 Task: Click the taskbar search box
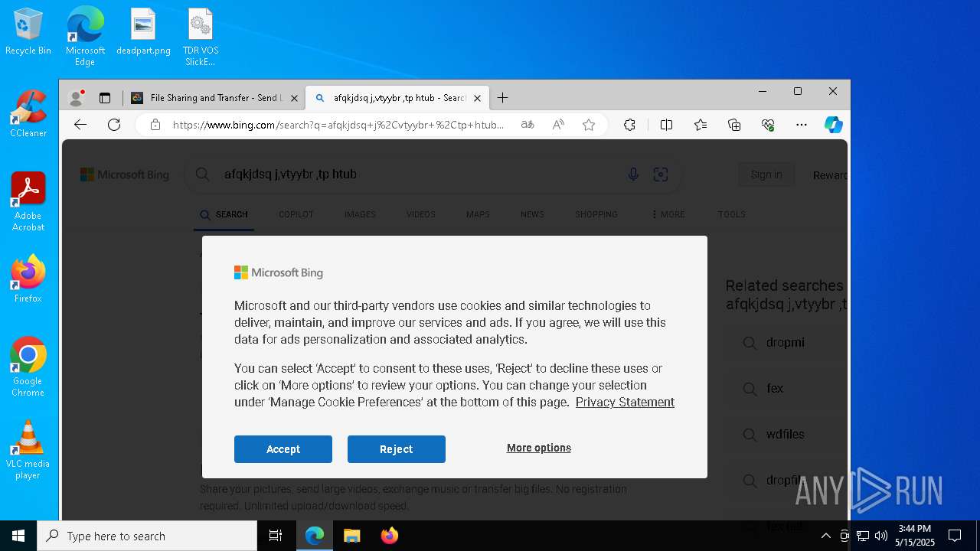click(x=147, y=536)
